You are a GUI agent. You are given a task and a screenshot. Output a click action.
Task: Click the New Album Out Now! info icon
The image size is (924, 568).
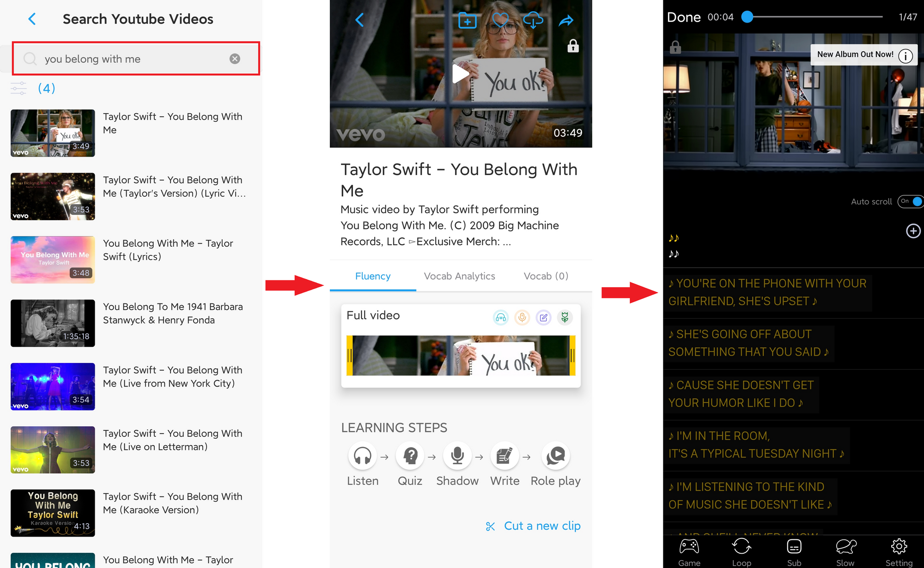(906, 56)
